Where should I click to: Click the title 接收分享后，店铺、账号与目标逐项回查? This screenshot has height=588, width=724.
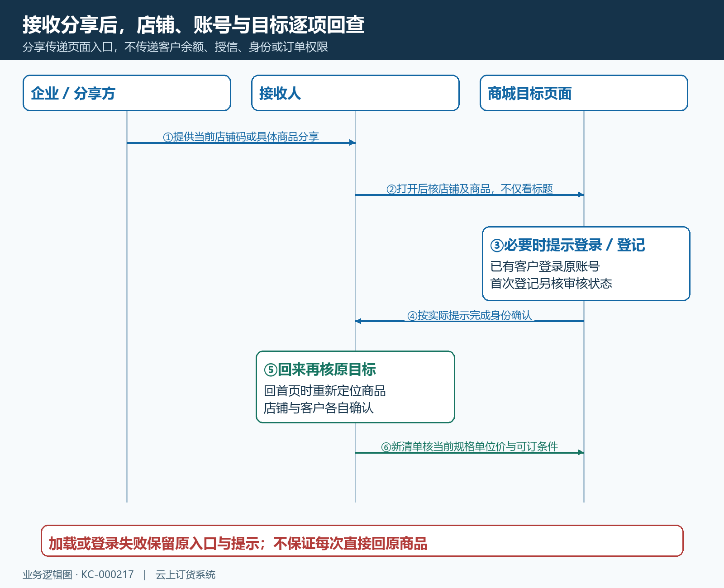(x=194, y=25)
